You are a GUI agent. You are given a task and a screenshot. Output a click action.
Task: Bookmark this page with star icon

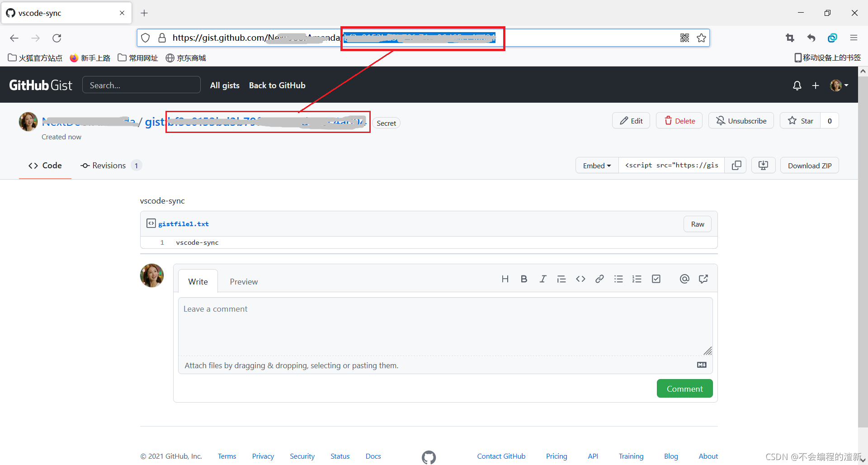[x=701, y=38]
